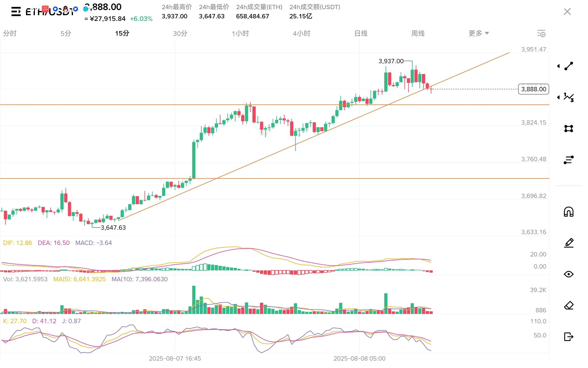588x368 pixels.
Task: Click the K: 27.70 KDJ value
Action: click(x=14, y=321)
